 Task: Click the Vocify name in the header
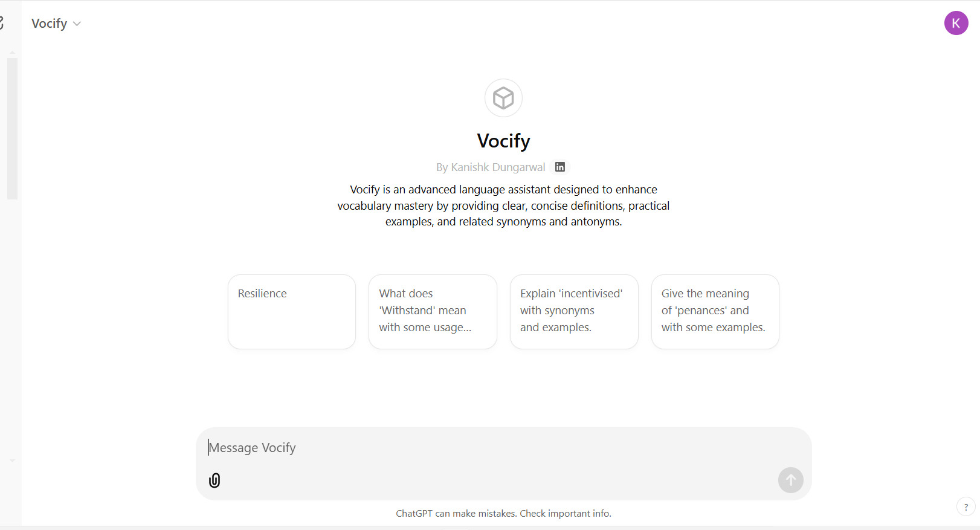point(50,24)
